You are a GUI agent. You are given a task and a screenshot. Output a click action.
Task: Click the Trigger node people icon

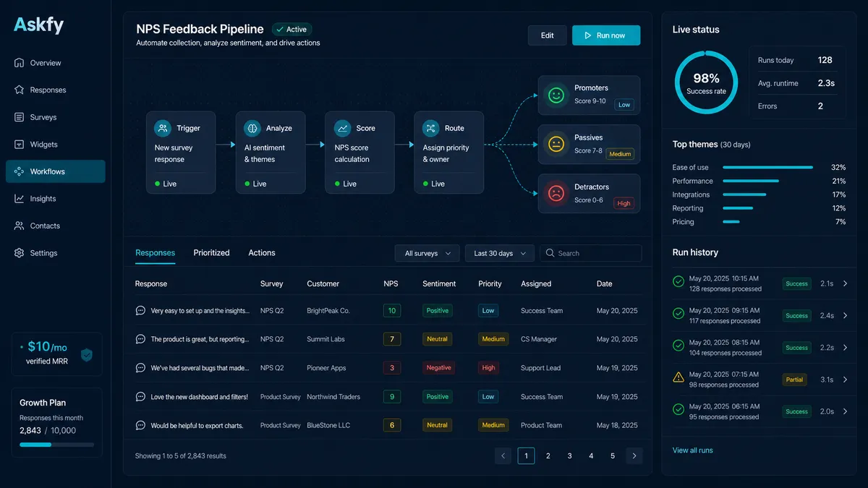pos(163,128)
